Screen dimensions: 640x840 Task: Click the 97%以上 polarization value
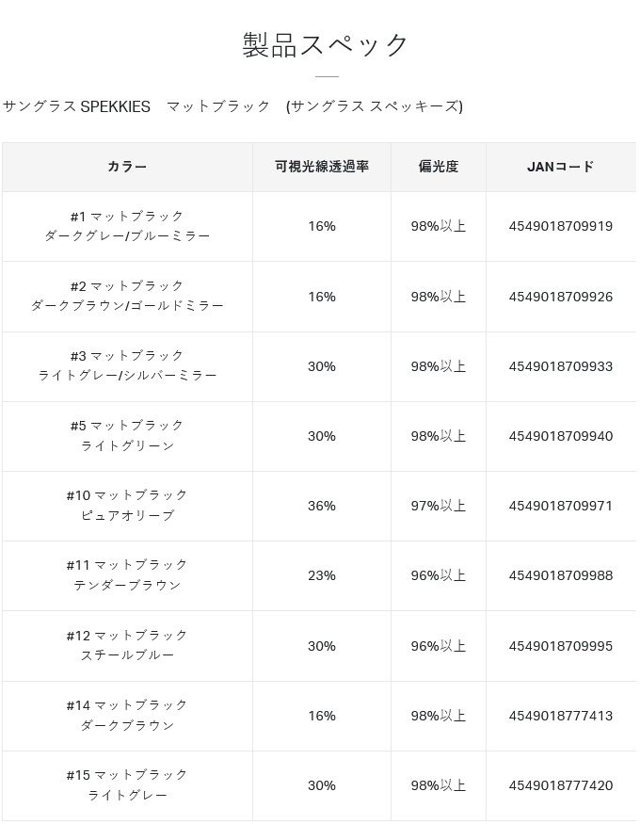tap(439, 506)
